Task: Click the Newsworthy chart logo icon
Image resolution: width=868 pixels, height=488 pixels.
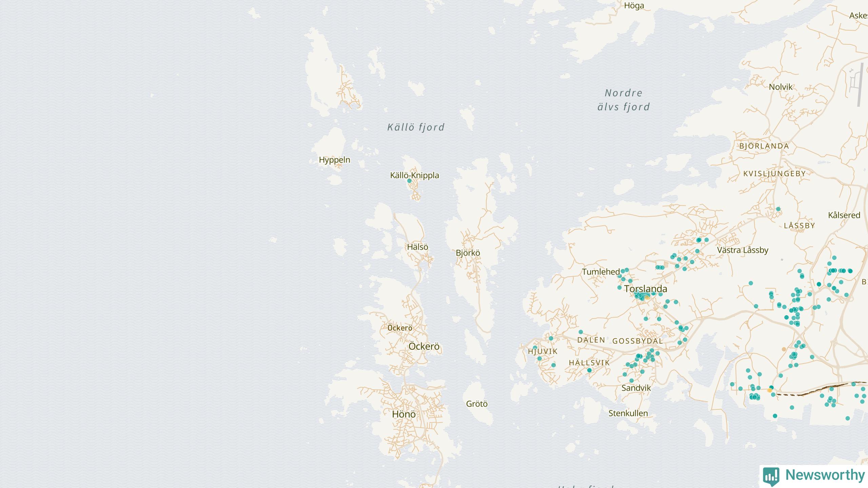Action: click(x=771, y=476)
